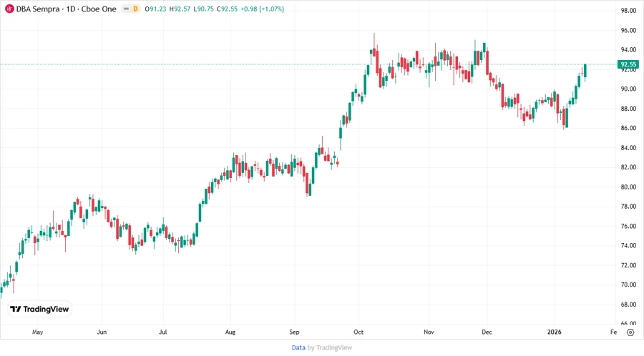644x356 pixels.
Task: Select the current price label 92.55
Action: click(628, 64)
